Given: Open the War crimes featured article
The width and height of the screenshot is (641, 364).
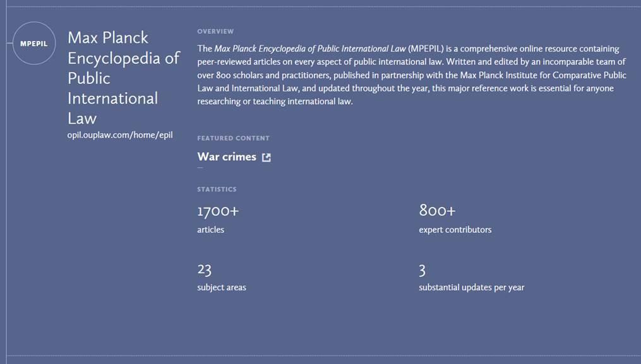Looking at the screenshot, I should (x=227, y=157).
